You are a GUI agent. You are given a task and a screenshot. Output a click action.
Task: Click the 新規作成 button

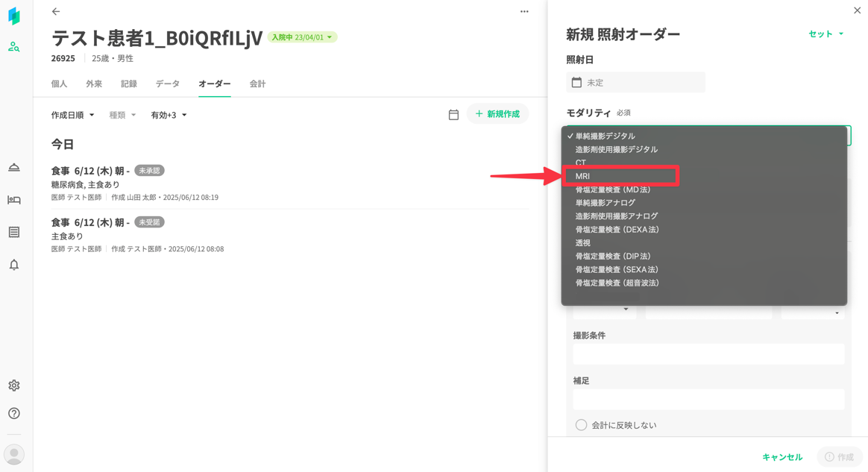tap(497, 114)
